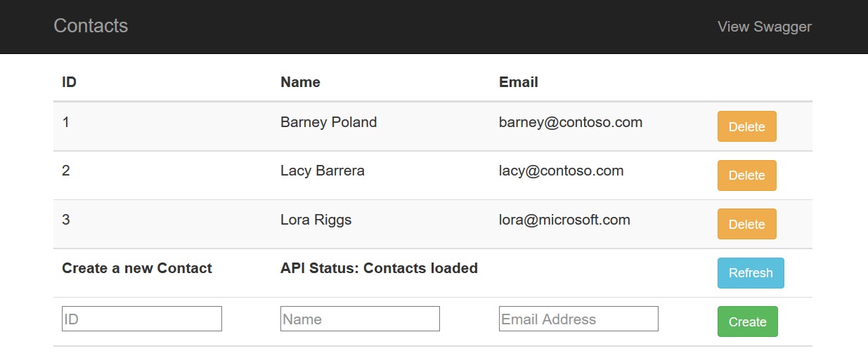Open the View Swagger link

[x=764, y=27]
